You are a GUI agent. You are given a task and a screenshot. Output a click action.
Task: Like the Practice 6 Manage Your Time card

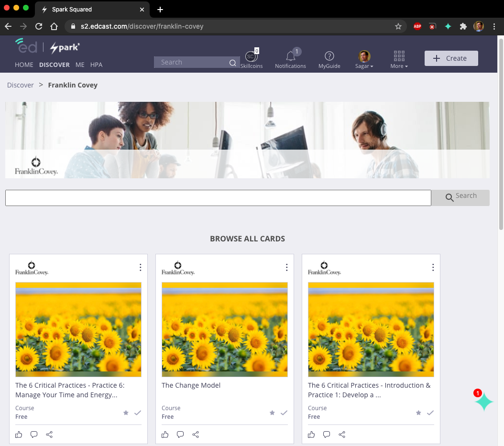point(19,435)
